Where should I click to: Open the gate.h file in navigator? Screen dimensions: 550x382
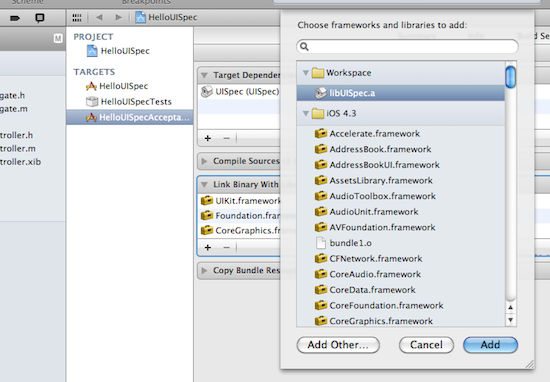click(12, 95)
